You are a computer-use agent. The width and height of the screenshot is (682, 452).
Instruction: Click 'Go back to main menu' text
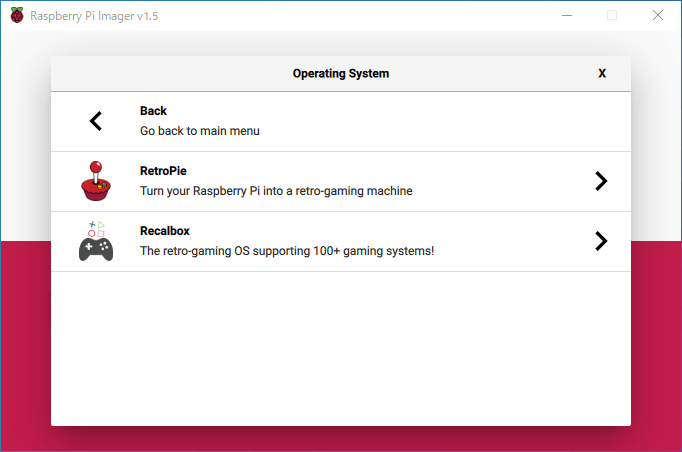200,131
